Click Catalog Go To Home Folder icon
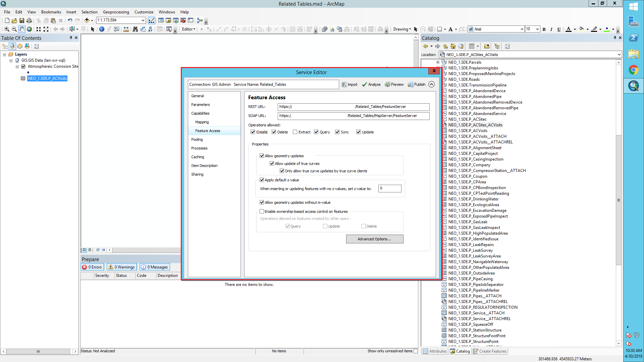Viewport: 644px width, 362px height. tap(453, 46)
